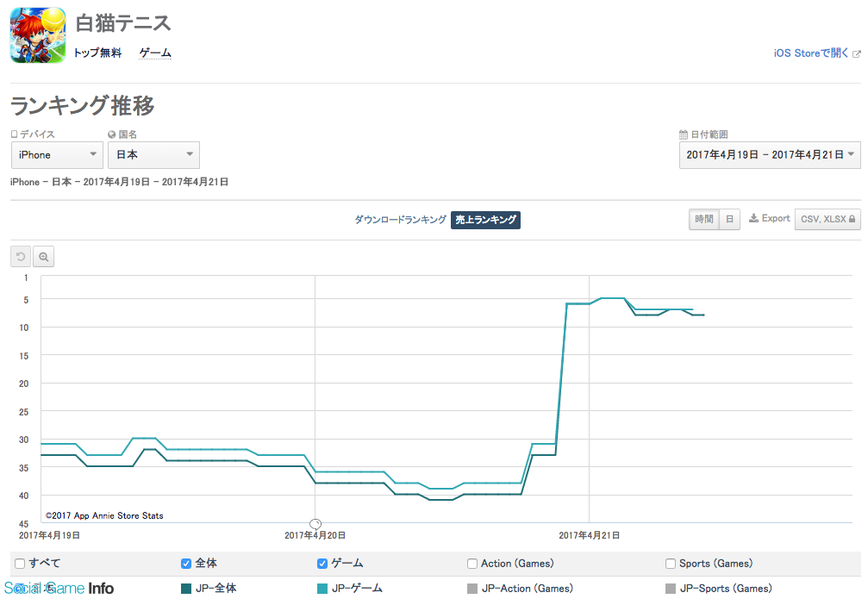Click the トップ無料 label
The width and height of the screenshot is (868, 599).
click(97, 53)
